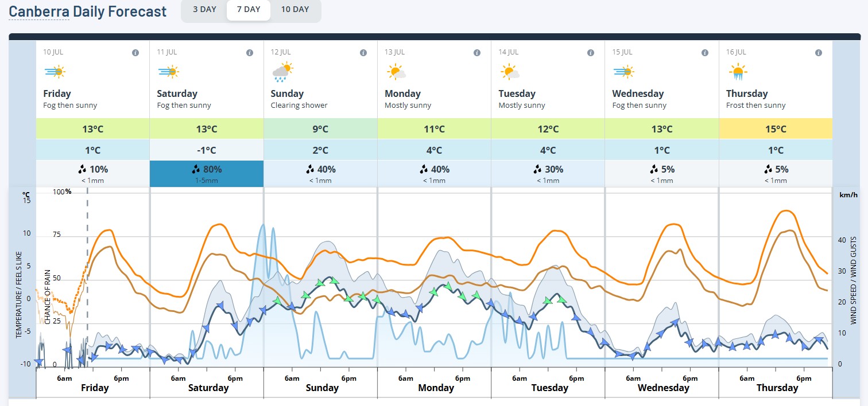This screenshot has height=406, width=868.
Task: Click Wednesday's fog then sunny weather icon
Action: (623, 72)
